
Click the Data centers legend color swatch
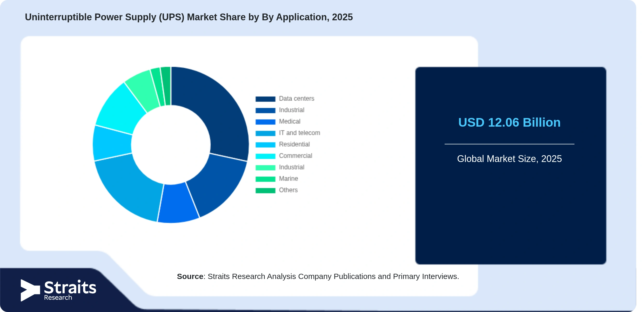point(265,99)
